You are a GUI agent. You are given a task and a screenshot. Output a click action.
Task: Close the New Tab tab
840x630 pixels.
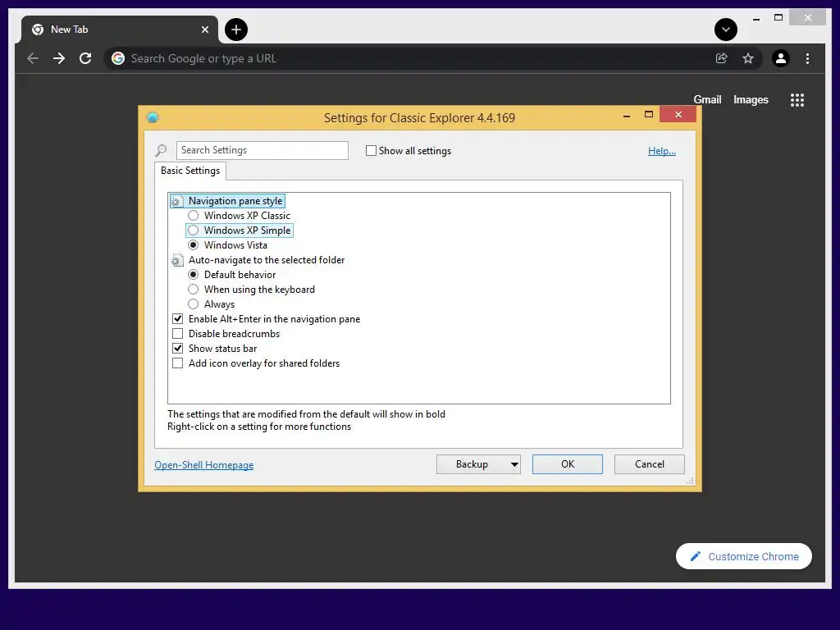204,30
